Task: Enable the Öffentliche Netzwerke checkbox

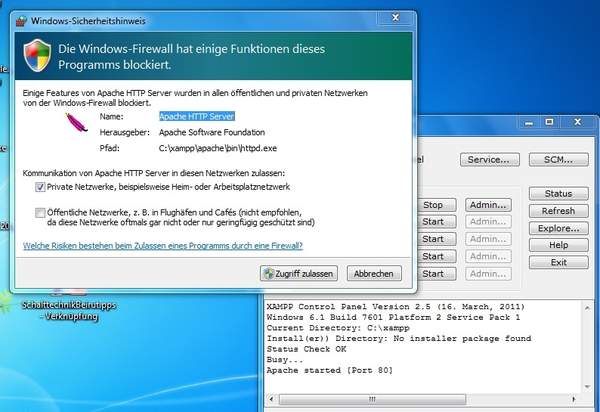Action: [x=40, y=212]
